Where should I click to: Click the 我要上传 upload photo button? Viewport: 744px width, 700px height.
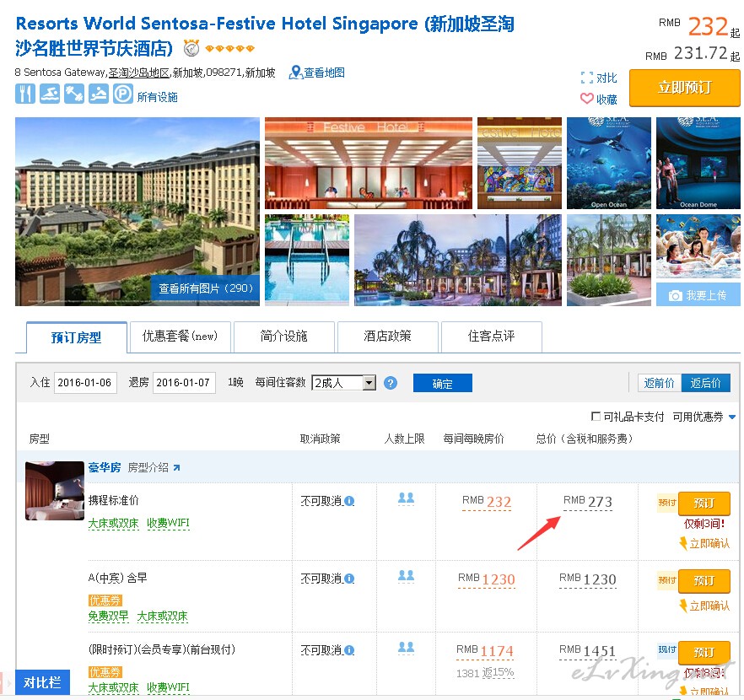[x=698, y=295]
